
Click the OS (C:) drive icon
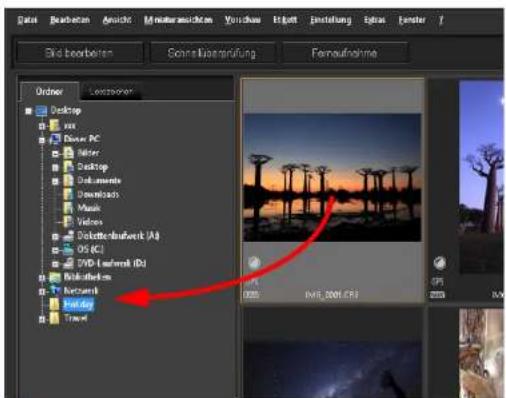pyautogui.click(x=68, y=249)
